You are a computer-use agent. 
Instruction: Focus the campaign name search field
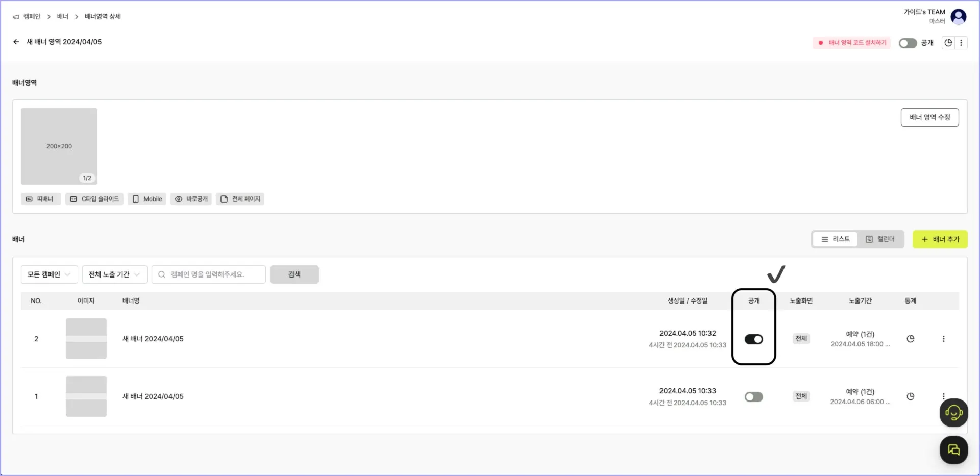[x=209, y=274]
